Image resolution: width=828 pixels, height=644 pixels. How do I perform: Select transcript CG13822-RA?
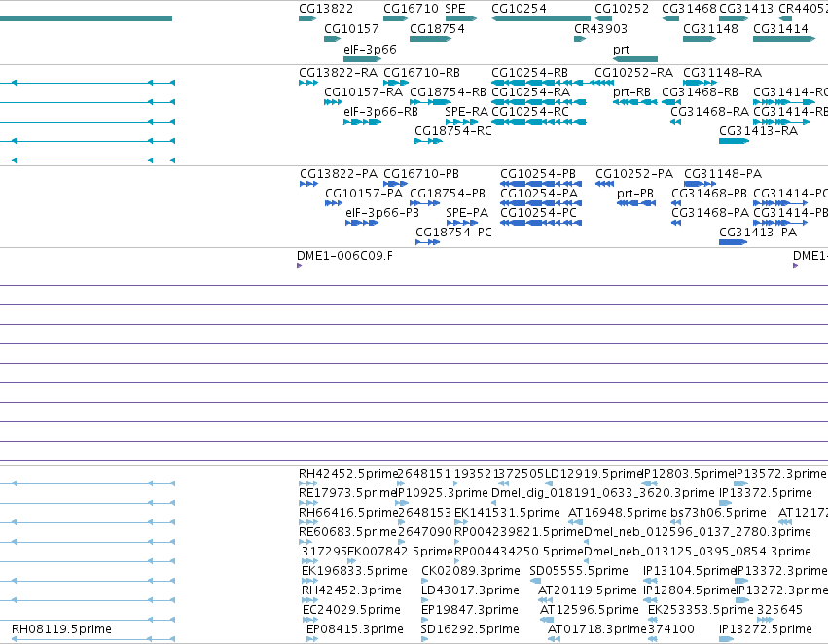click(308, 83)
